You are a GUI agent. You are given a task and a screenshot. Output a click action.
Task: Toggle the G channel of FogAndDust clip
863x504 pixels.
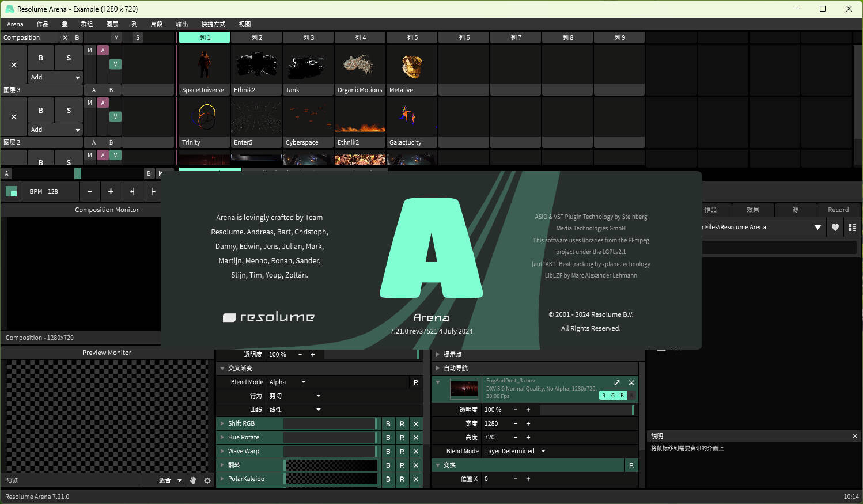click(x=613, y=395)
